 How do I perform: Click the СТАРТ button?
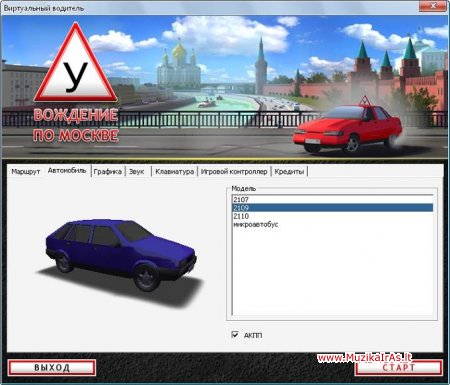coord(399,367)
